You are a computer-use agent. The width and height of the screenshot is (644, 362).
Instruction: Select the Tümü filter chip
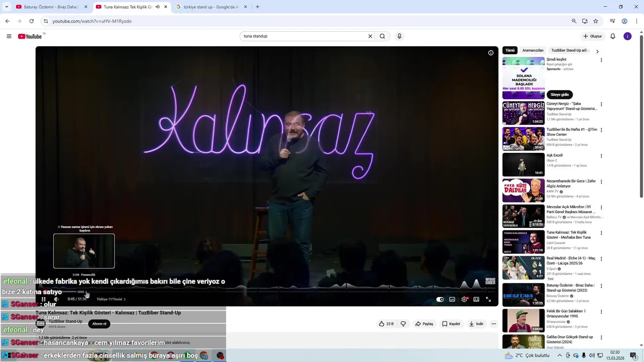coord(510,50)
